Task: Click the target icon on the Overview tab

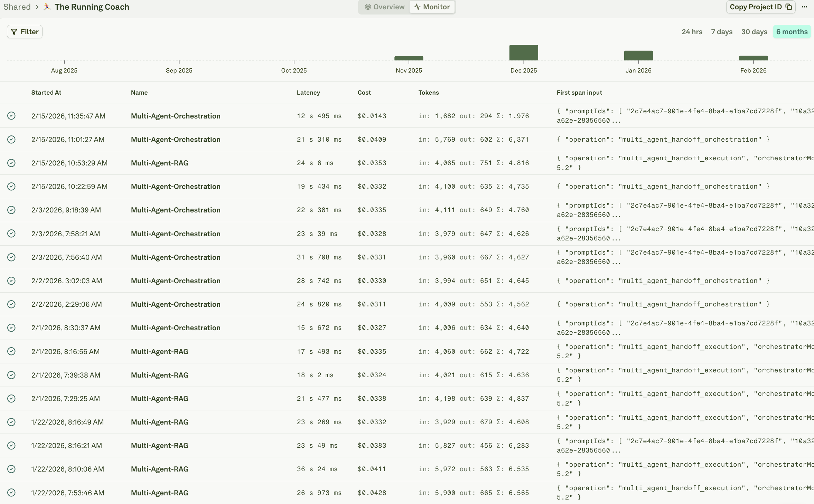Action: coord(368,7)
